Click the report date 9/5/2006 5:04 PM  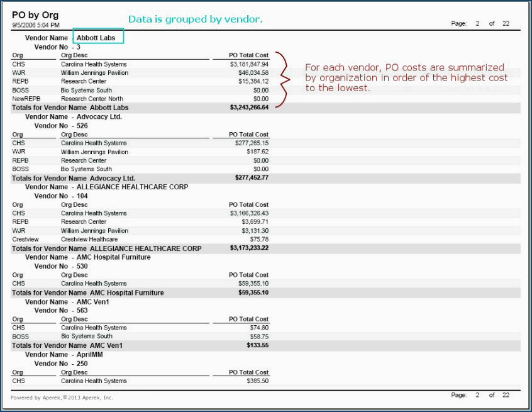point(36,25)
